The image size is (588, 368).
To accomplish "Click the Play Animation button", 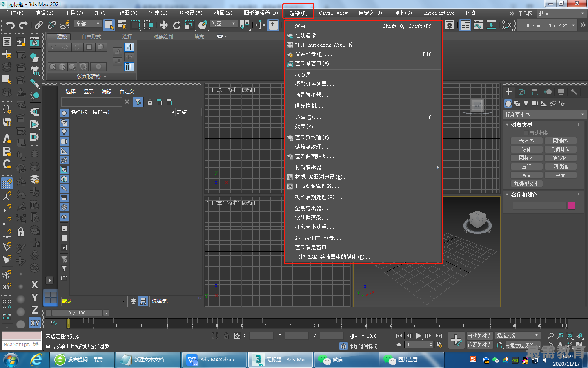I will 419,336.
